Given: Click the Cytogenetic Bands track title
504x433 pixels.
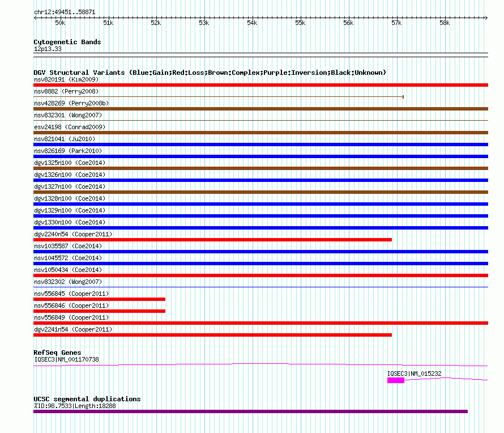Looking at the screenshot, I should coord(67,42).
